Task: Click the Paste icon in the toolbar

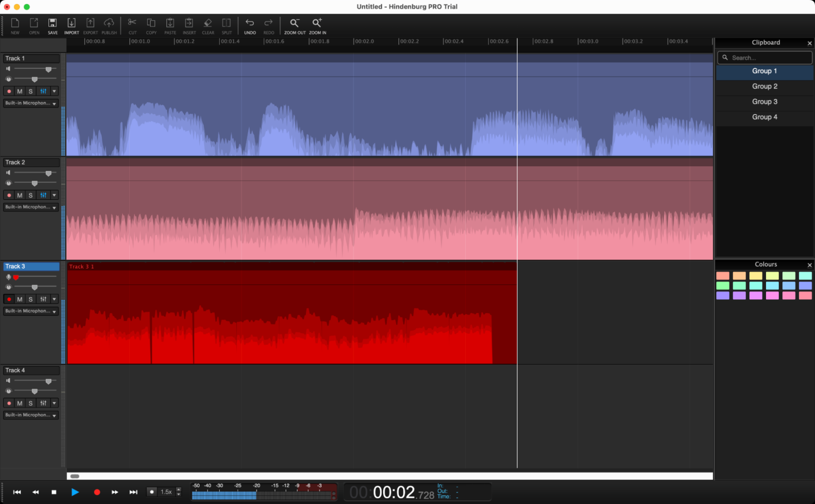Action: click(170, 26)
